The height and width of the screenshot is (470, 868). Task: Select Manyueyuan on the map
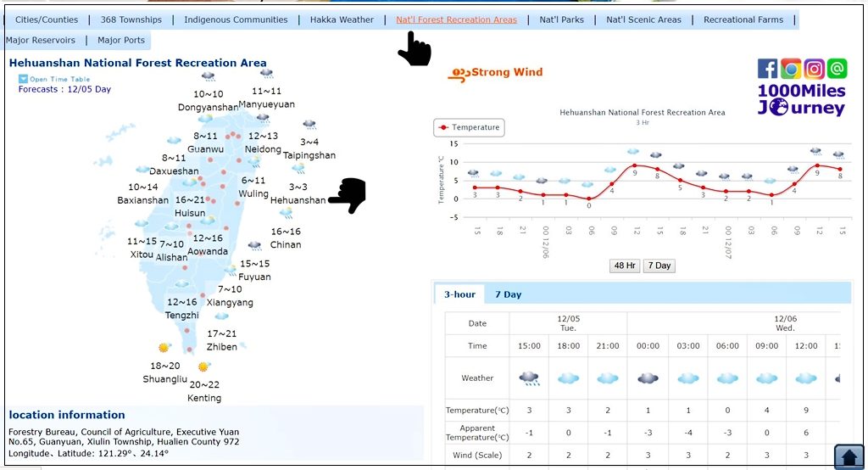click(266, 104)
